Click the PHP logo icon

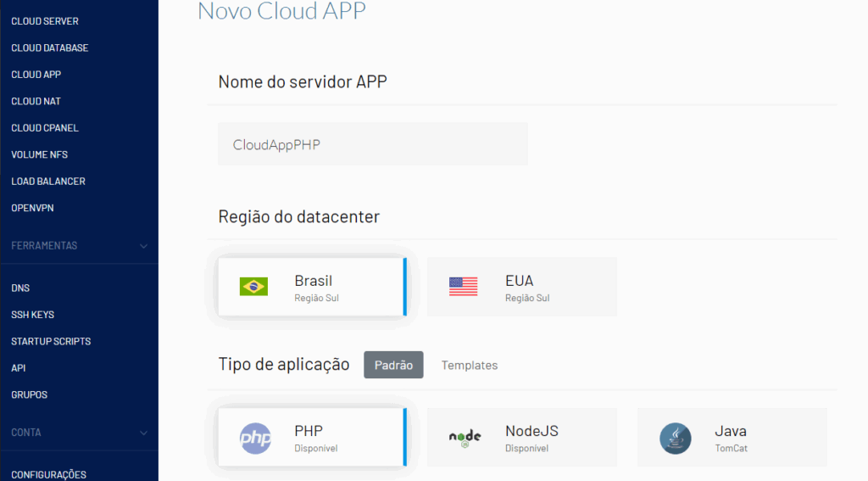(255, 438)
